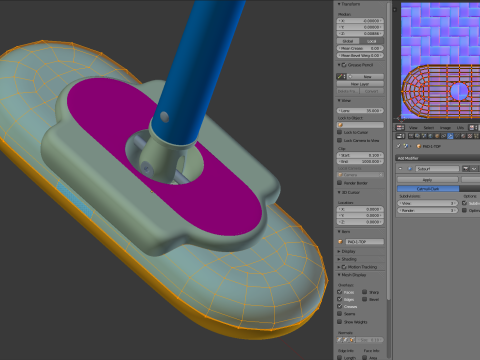Click the third face normals display icon

point(352,340)
